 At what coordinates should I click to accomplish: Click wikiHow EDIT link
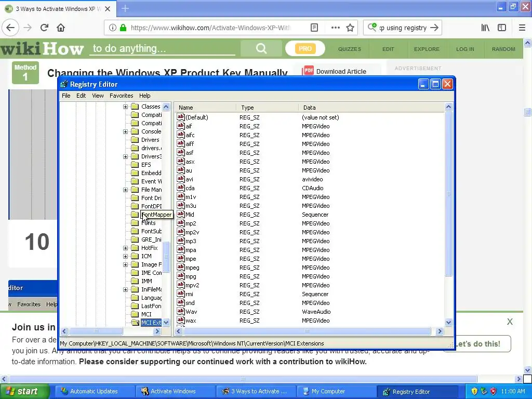(388, 49)
